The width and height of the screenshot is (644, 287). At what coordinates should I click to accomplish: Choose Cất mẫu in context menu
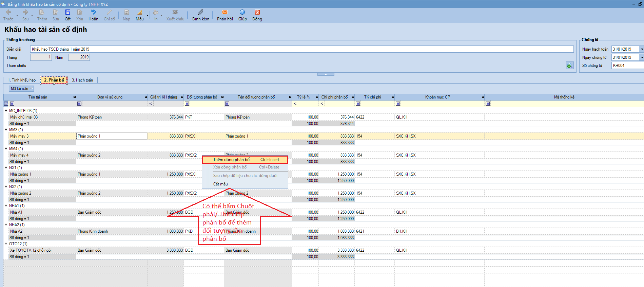[x=220, y=184]
